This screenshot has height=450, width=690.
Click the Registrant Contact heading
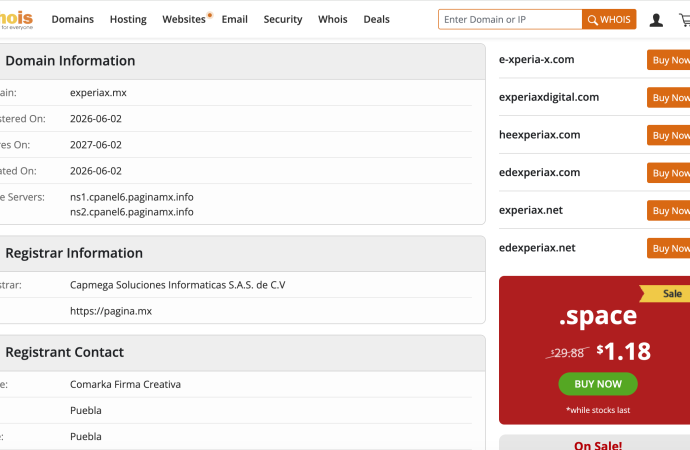[x=65, y=352]
